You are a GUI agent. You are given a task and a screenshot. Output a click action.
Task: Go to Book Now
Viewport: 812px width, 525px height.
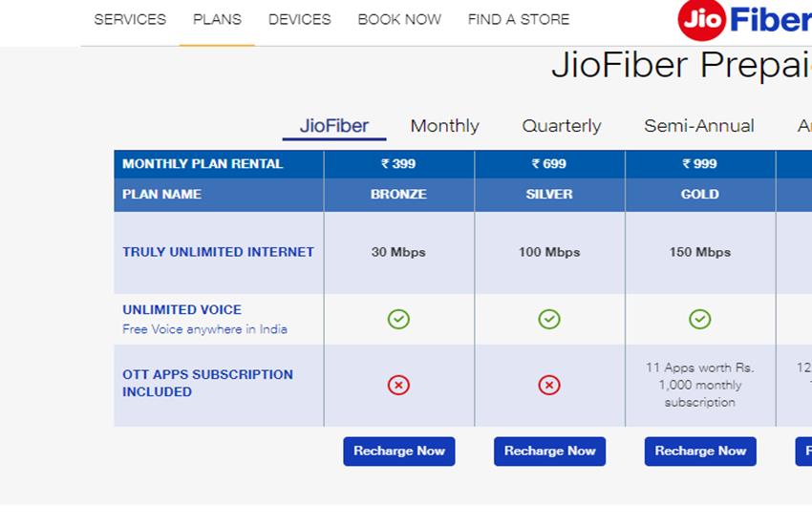coord(399,20)
